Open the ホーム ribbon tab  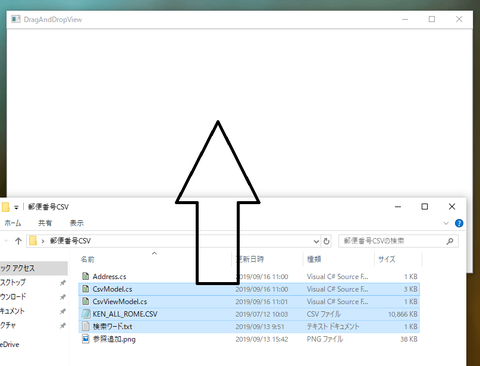coord(12,223)
